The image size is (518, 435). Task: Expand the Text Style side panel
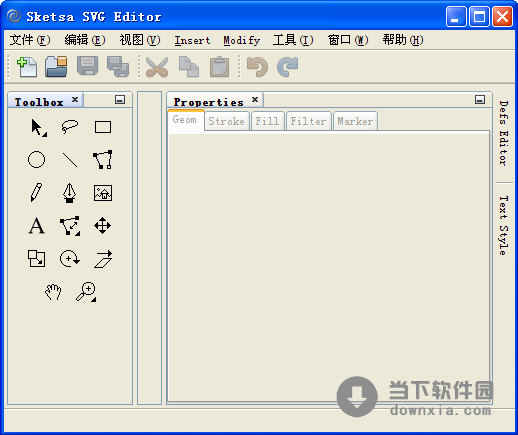(x=504, y=226)
